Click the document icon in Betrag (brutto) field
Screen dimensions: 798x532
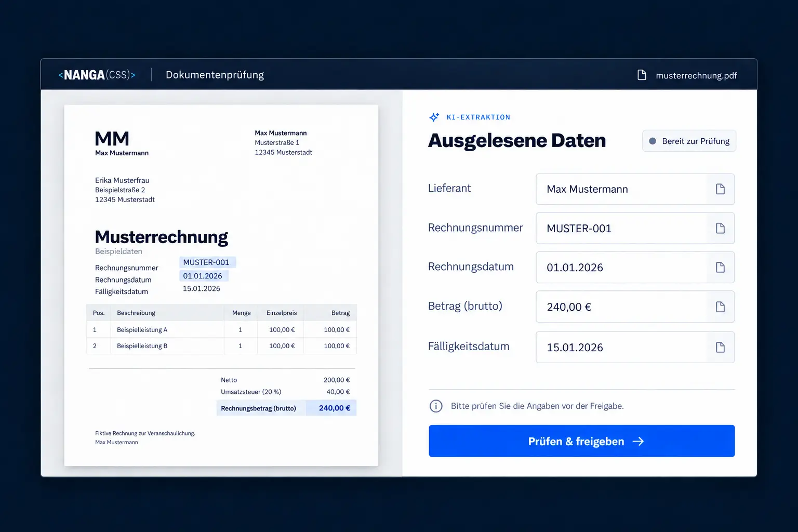pyautogui.click(x=720, y=307)
